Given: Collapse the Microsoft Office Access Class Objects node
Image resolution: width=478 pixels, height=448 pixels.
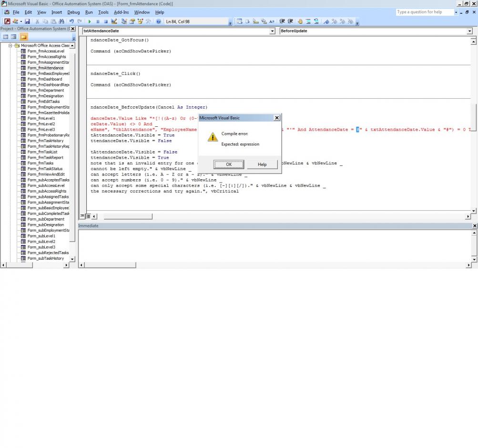Looking at the screenshot, I should coord(10,45).
